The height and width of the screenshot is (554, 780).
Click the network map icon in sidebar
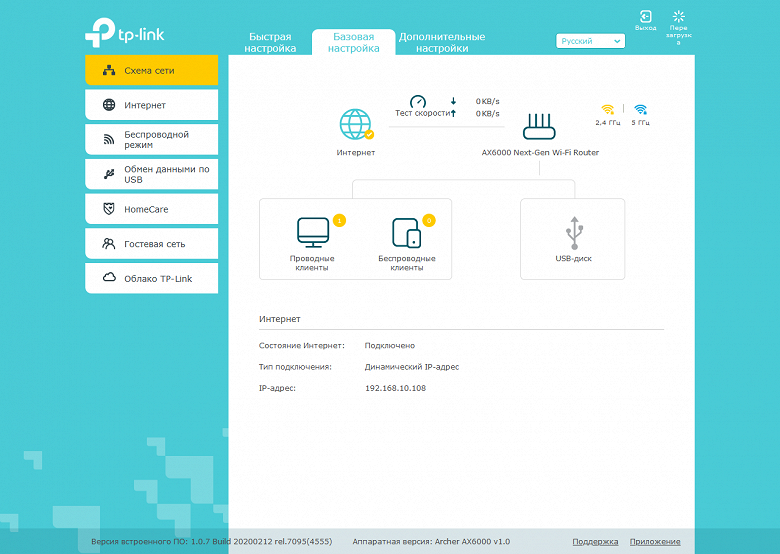click(x=109, y=70)
